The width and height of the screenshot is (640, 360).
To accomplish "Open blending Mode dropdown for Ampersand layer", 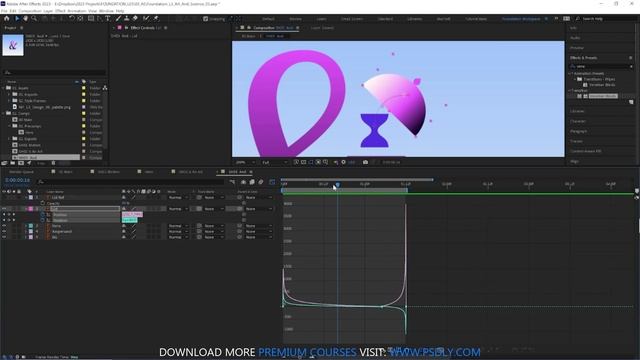I will (x=178, y=231).
